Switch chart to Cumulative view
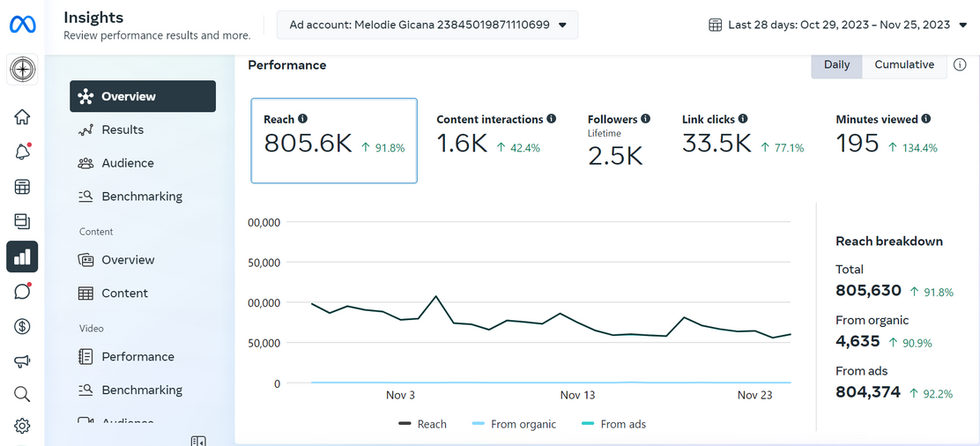Image resolution: width=980 pixels, height=446 pixels. 904,65
